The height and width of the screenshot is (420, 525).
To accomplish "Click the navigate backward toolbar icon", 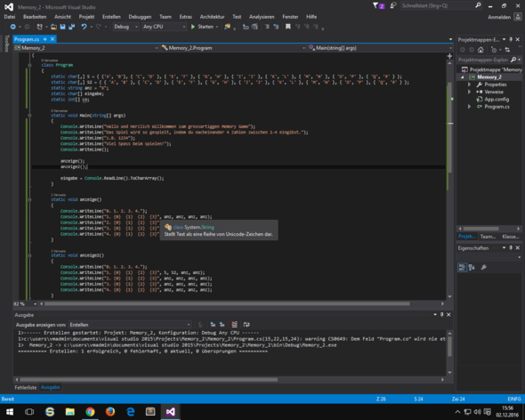I will click(x=12, y=27).
